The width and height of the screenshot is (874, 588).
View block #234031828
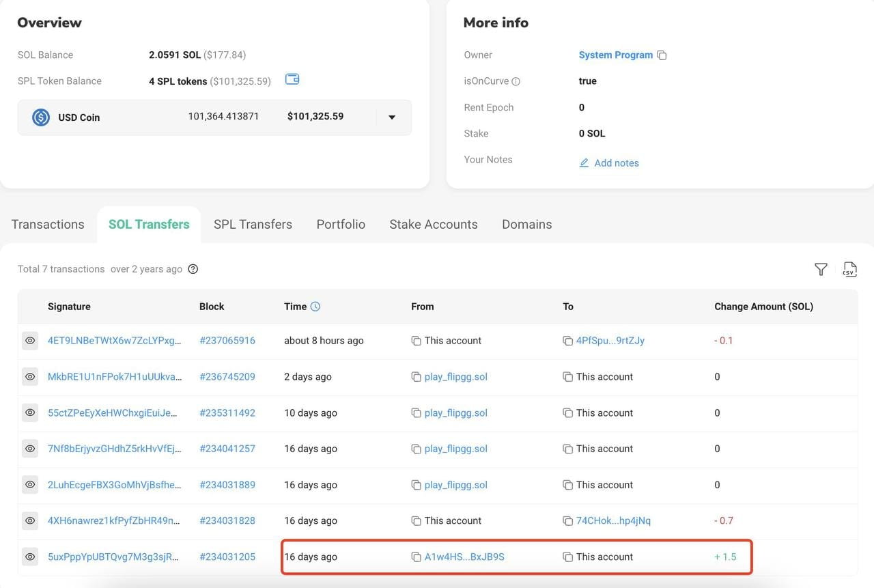(227, 521)
